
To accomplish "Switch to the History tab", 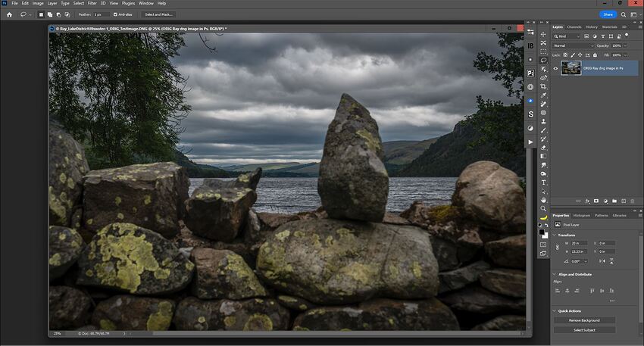I will point(592,26).
